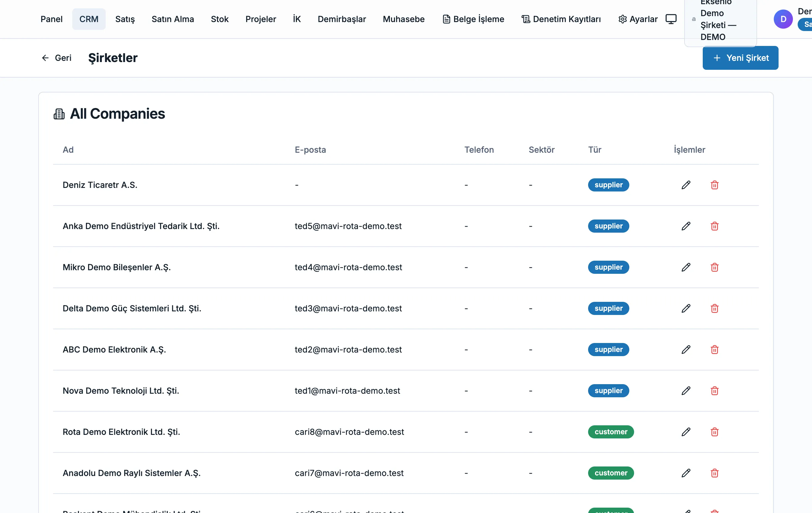
Task: Select company name Nova Demo Teknoloji Ltd. Şti.
Action: tap(121, 391)
